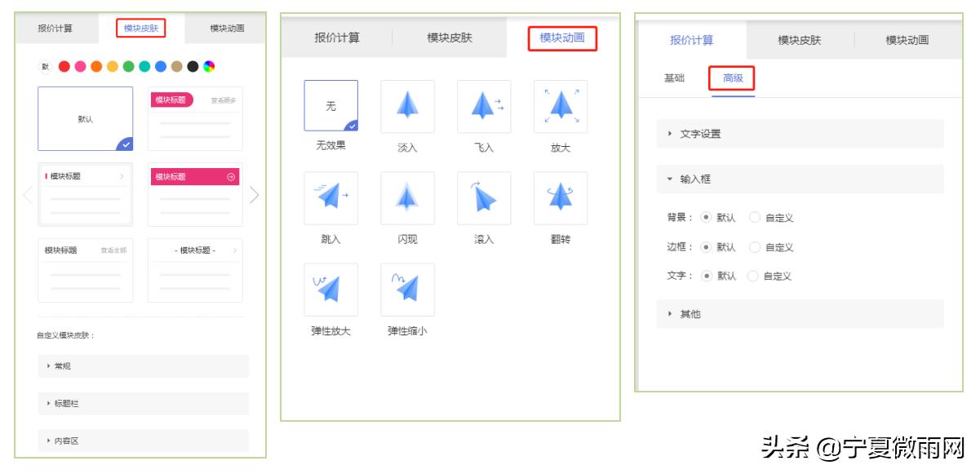Select the 淡入 fade-in animation icon
980x474 pixels.
(x=407, y=106)
